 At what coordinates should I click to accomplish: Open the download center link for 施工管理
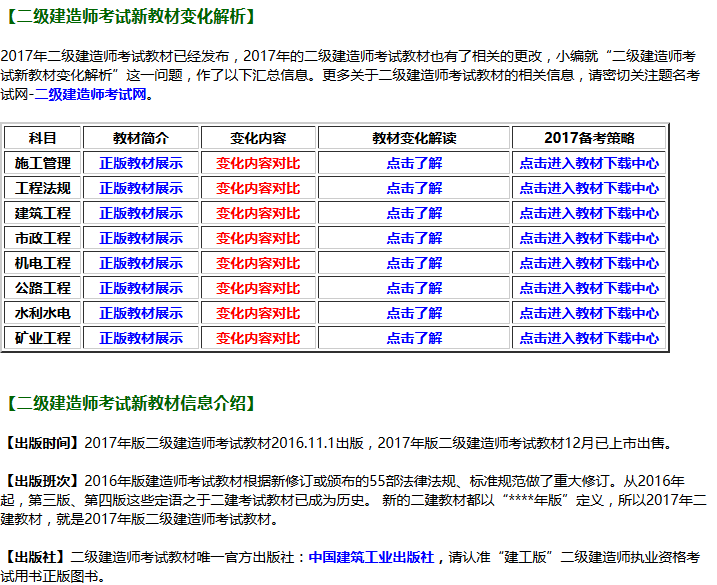[589, 163]
